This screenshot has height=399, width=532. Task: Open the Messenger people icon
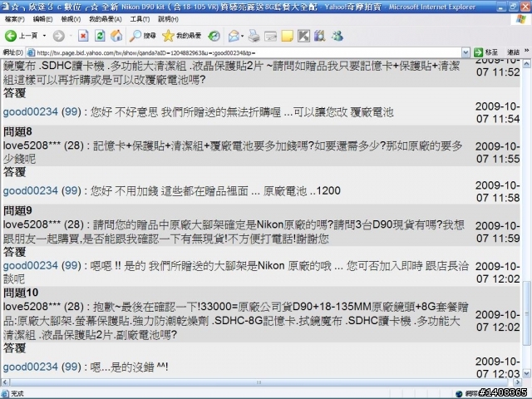[337, 36]
